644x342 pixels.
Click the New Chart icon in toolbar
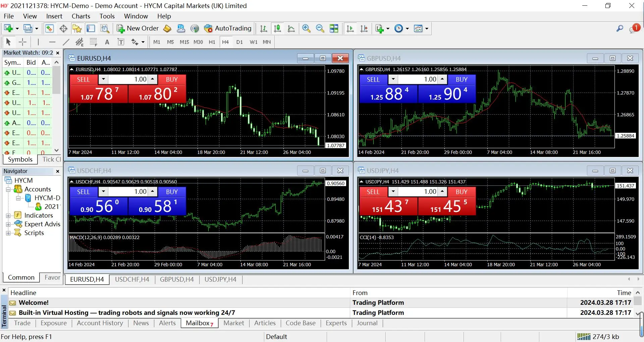click(8, 28)
